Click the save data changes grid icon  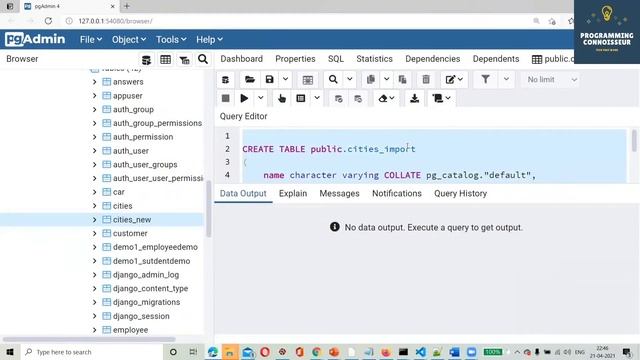[x=307, y=80]
